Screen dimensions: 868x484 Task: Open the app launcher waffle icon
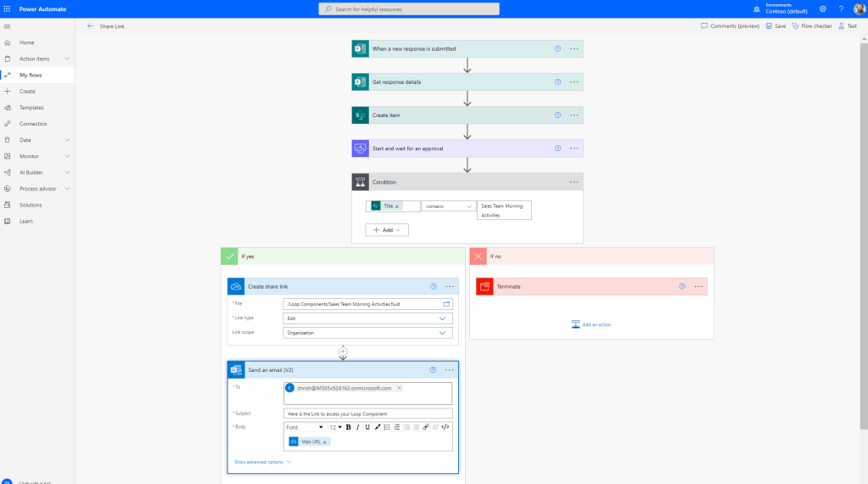8,8
